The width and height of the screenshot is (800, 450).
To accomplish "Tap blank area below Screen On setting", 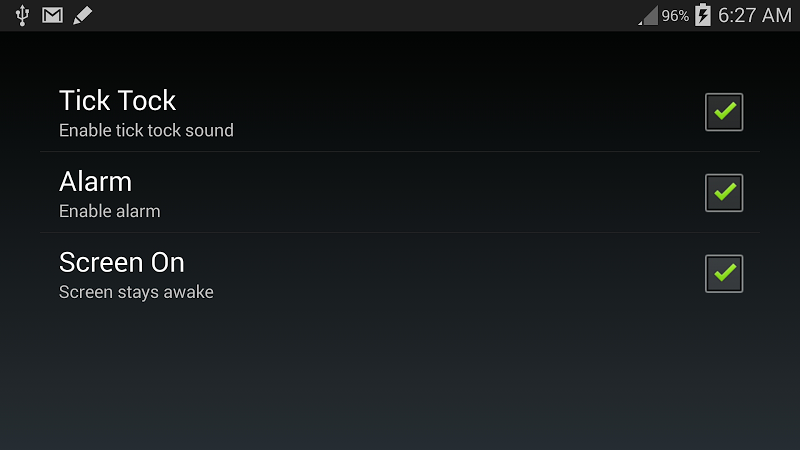I will [x=400, y=378].
